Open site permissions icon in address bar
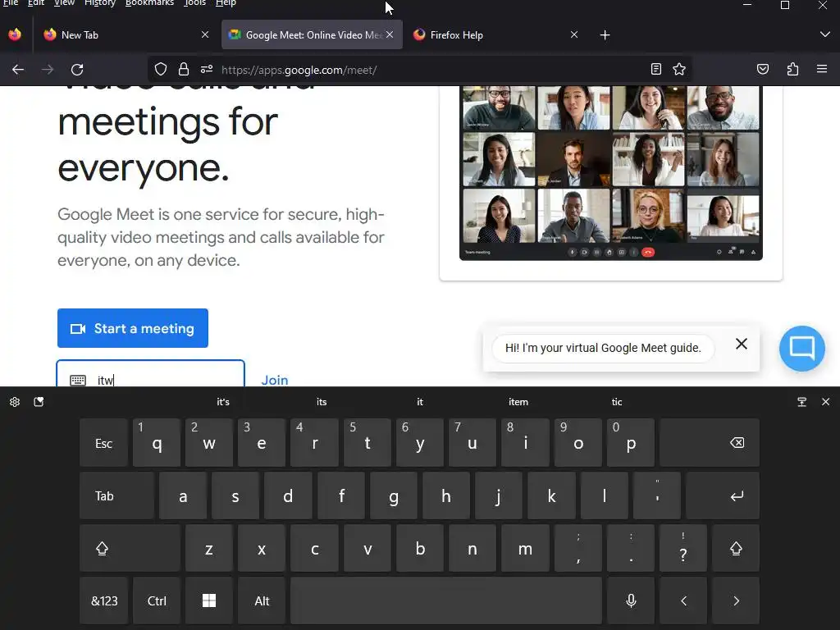Screen dimensions: 840x630 [x=207, y=69]
